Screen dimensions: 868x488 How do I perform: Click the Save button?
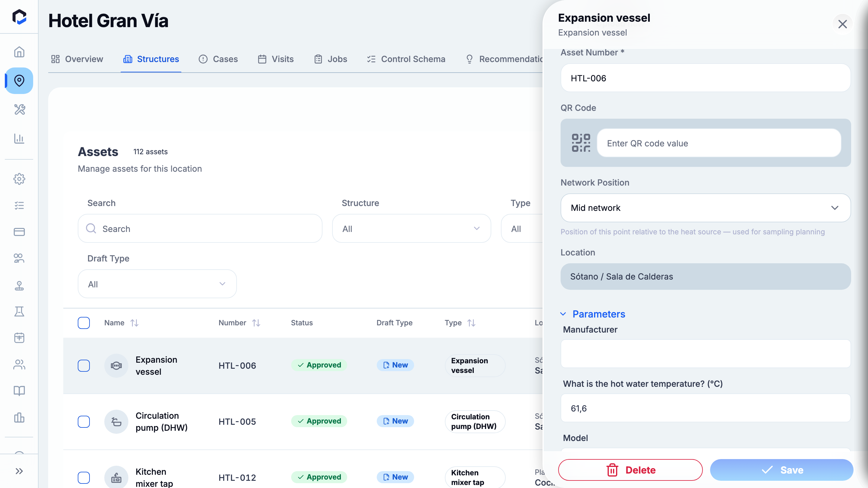782,470
